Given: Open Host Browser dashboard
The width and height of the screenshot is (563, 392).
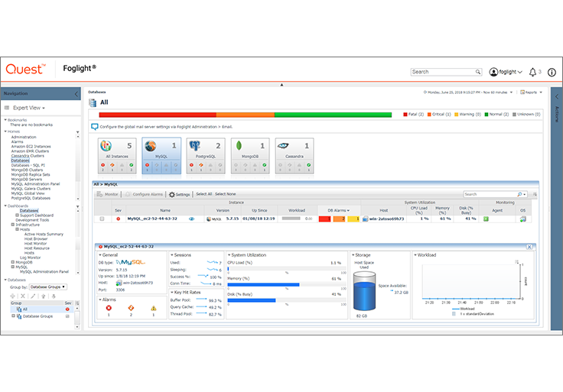Looking at the screenshot, I should 36,239.
